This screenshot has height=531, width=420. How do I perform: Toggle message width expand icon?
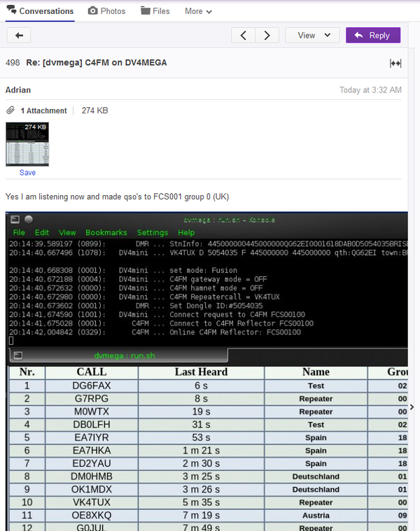pyautogui.click(x=395, y=63)
